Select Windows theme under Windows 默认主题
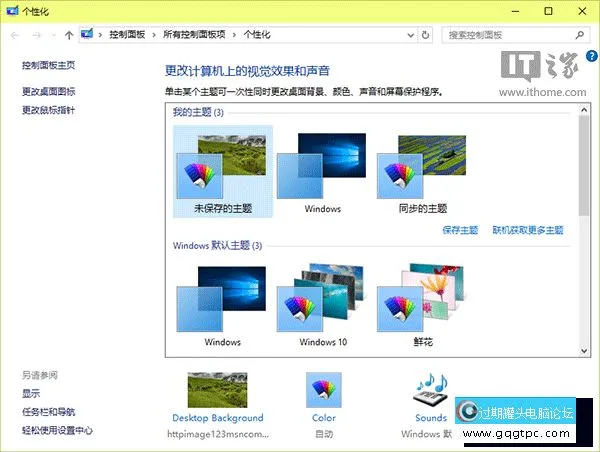This screenshot has width=600, height=452. [x=223, y=305]
